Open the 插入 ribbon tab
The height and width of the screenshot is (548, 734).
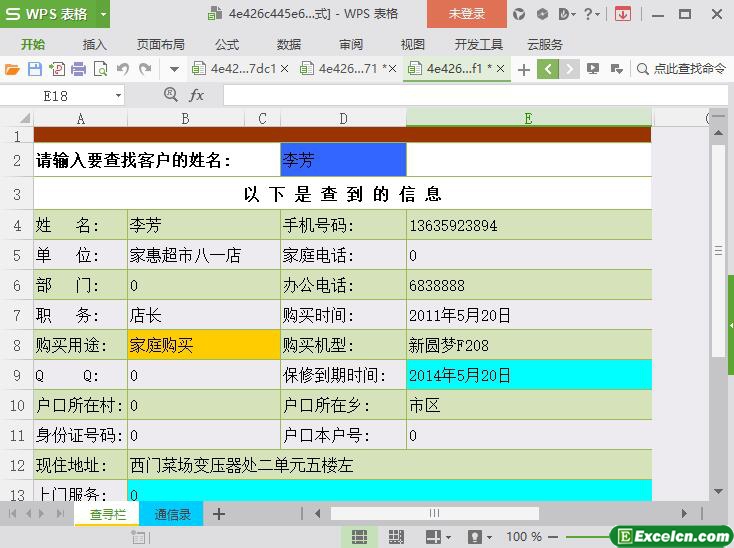tap(94, 44)
